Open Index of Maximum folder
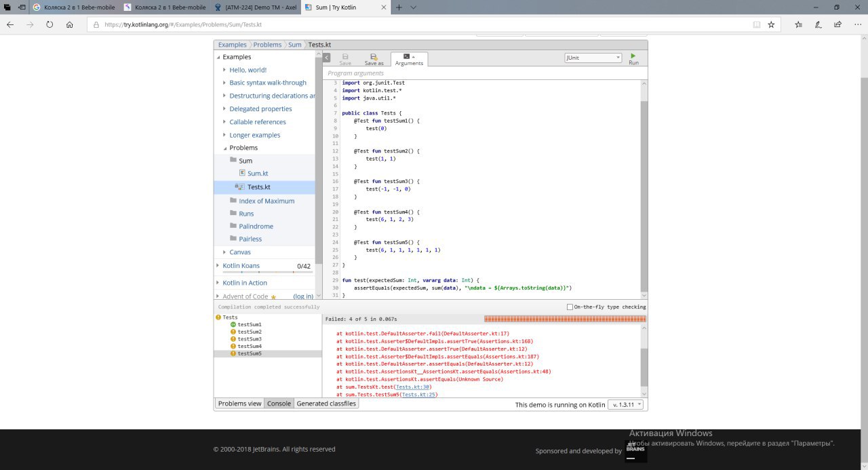The image size is (868, 470). [x=267, y=201]
